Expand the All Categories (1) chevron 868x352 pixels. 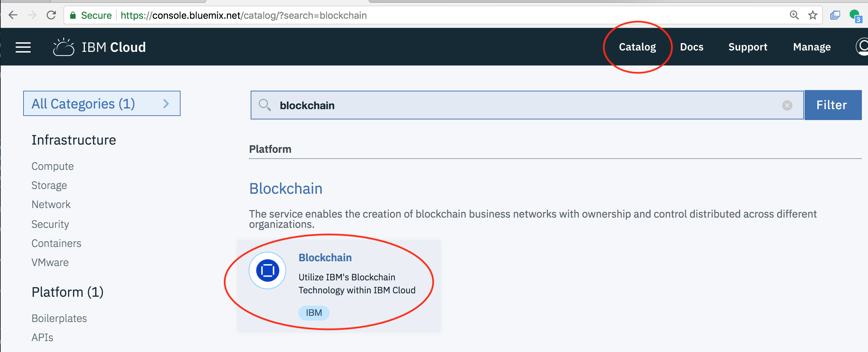[x=166, y=104]
